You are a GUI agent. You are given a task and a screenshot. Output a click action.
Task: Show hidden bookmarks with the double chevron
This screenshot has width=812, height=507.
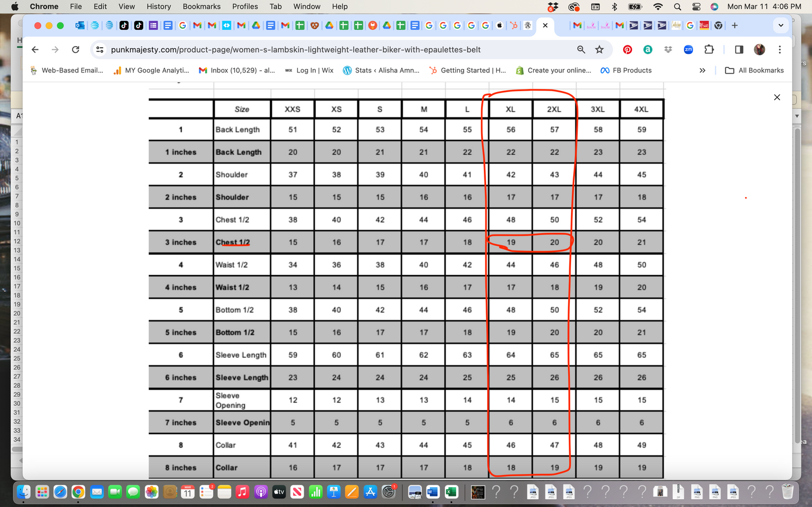pos(702,70)
